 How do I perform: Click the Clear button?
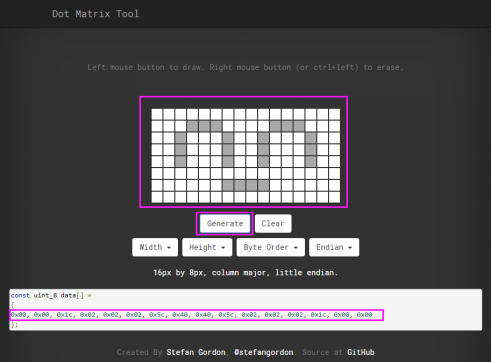point(273,223)
